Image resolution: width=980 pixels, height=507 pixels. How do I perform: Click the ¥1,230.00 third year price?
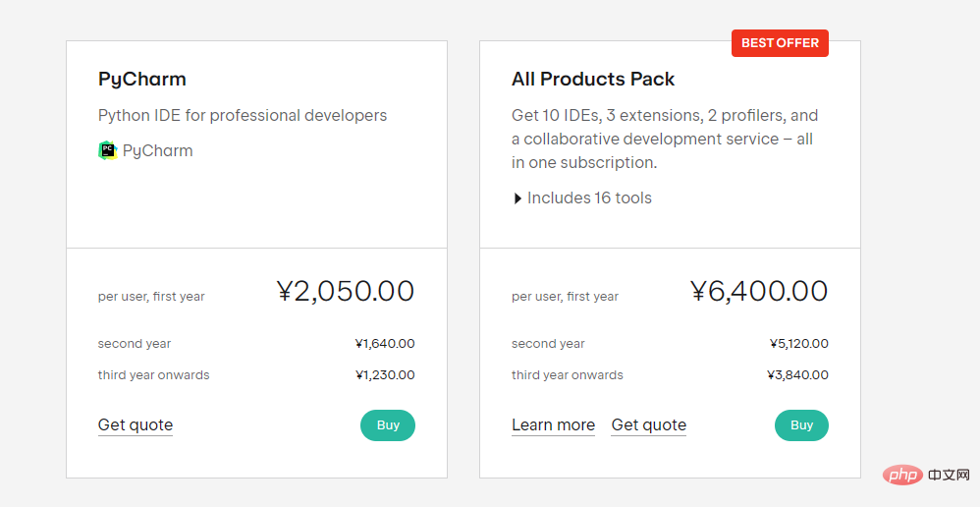(x=385, y=375)
